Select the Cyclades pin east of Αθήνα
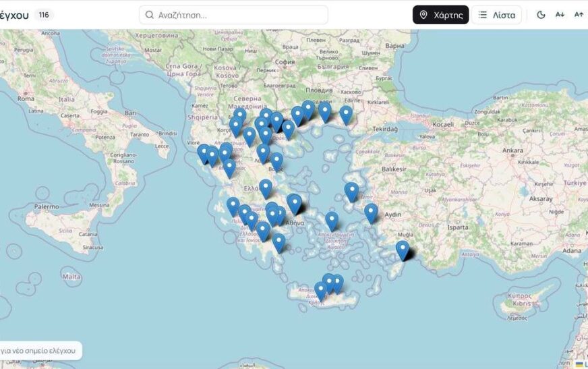 (x=332, y=221)
